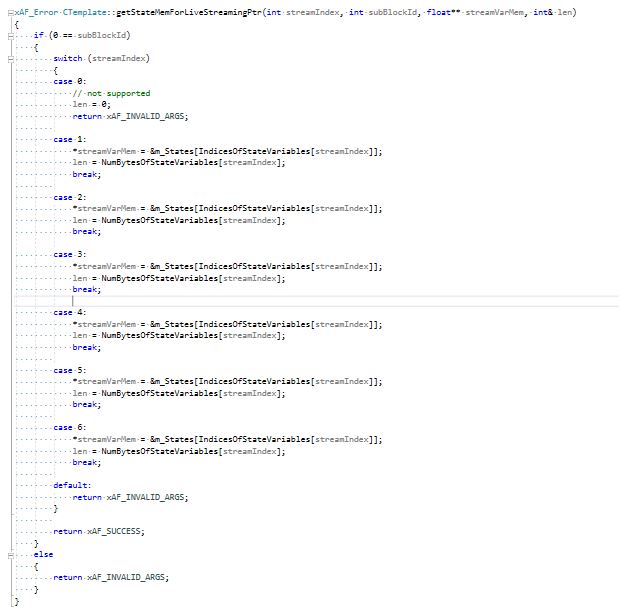Screen dimensions: 619x613
Task: Click the 'len = 0;' statement
Action: click(x=92, y=105)
